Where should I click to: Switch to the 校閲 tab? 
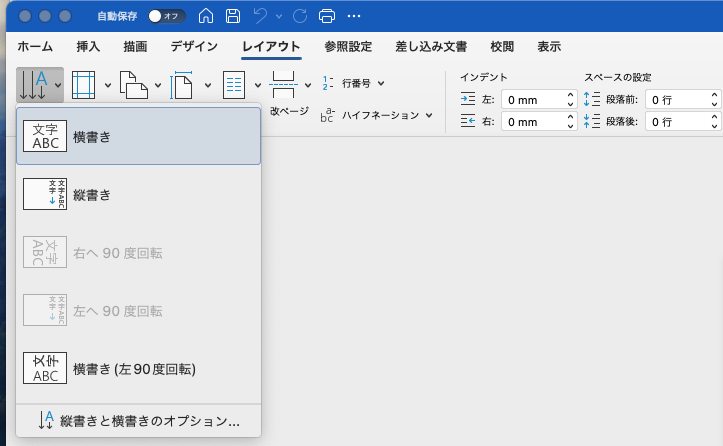coord(502,47)
